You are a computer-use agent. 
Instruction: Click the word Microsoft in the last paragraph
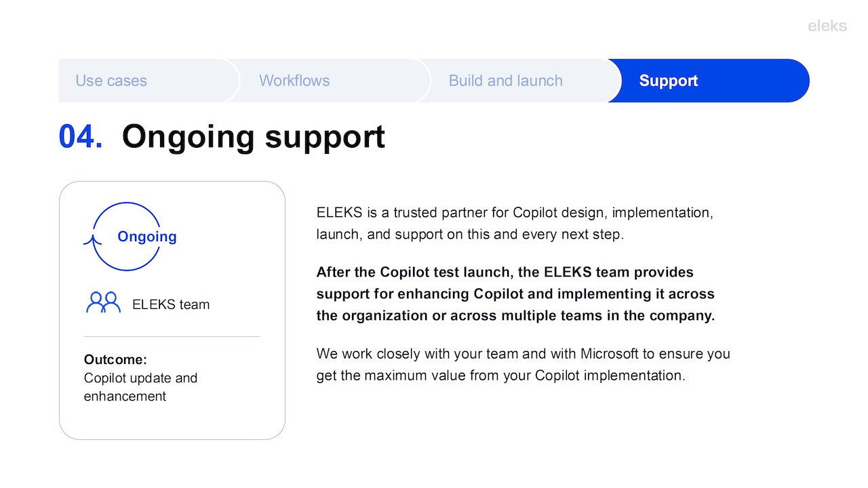tap(609, 353)
